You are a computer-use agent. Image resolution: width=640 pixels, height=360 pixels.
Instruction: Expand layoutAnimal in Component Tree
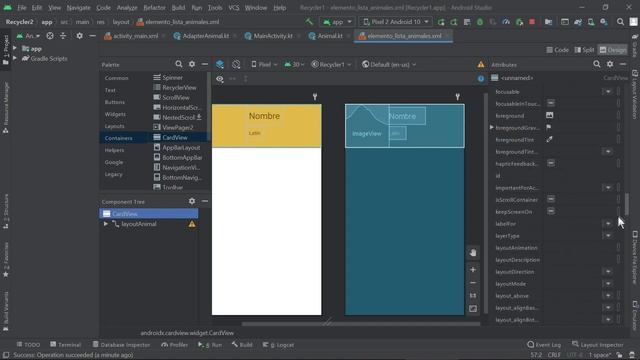point(106,224)
